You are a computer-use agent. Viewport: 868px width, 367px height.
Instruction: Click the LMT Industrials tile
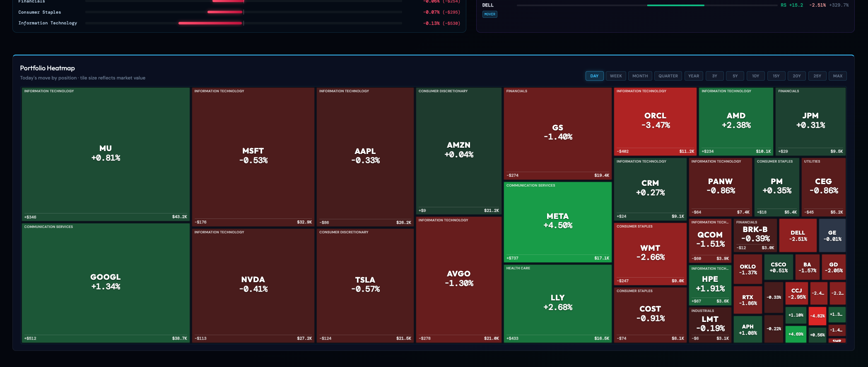710,324
